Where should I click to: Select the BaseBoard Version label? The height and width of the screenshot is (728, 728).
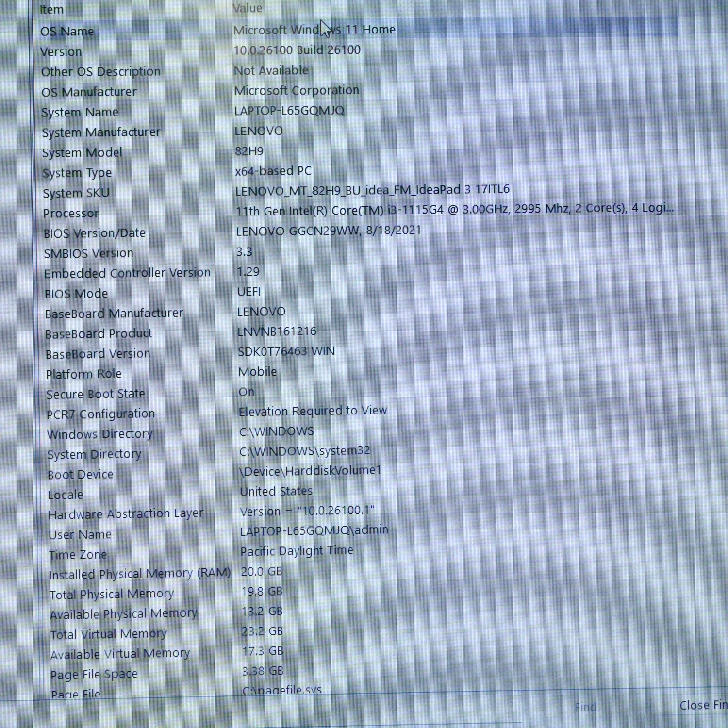pyautogui.click(x=98, y=354)
